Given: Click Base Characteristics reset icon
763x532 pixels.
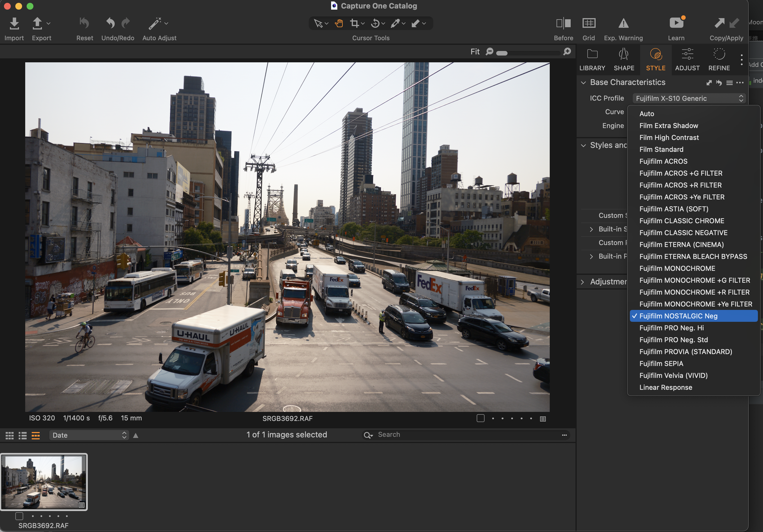Looking at the screenshot, I should (x=719, y=83).
